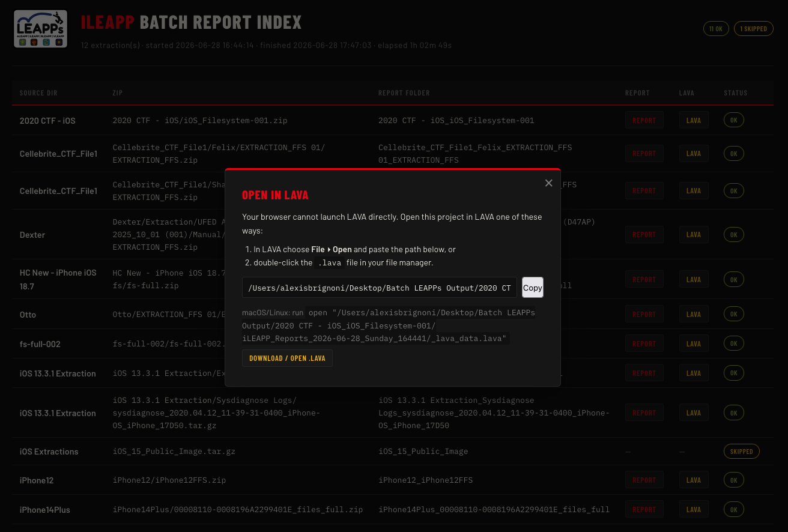The width and height of the screenshot is (788, 532).
Task: Click the SOURCE DIR column header
Action: click(38, 93)
